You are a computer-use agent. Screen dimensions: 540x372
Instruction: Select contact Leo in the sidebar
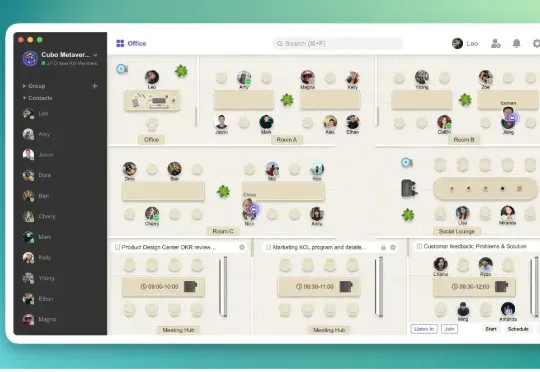(60, 114)
